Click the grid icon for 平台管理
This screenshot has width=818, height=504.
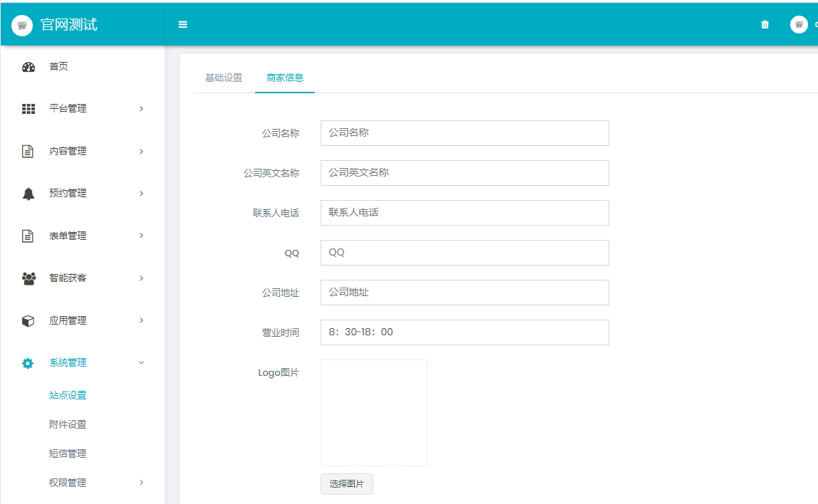click(29, 109)
